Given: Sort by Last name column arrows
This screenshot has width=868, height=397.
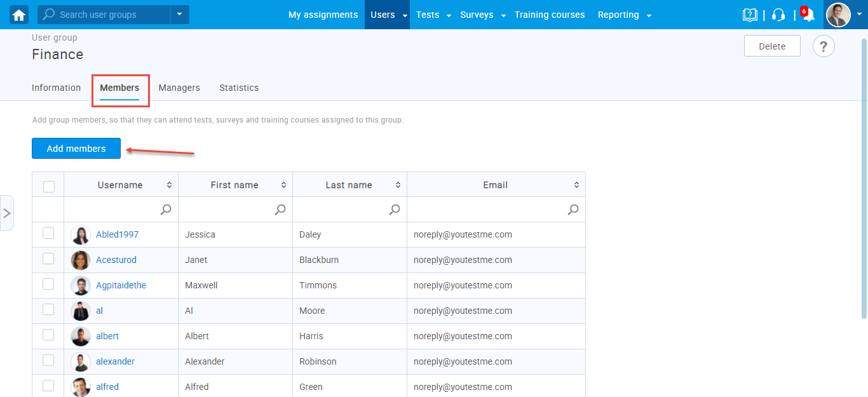Looking at the screenshot, I should pyautogui.click(x=398, y=185).
